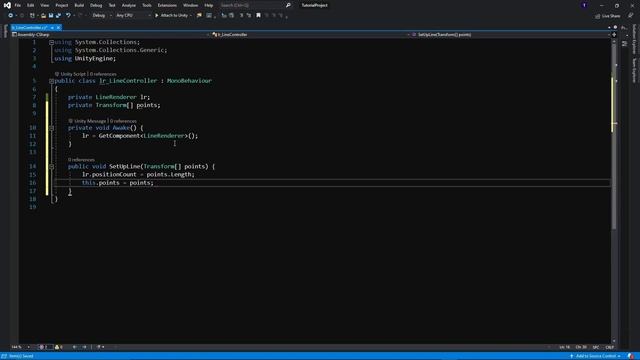Click the Item(s) Saved status text
Screen dimensions: 640x360
coord(21,356)
